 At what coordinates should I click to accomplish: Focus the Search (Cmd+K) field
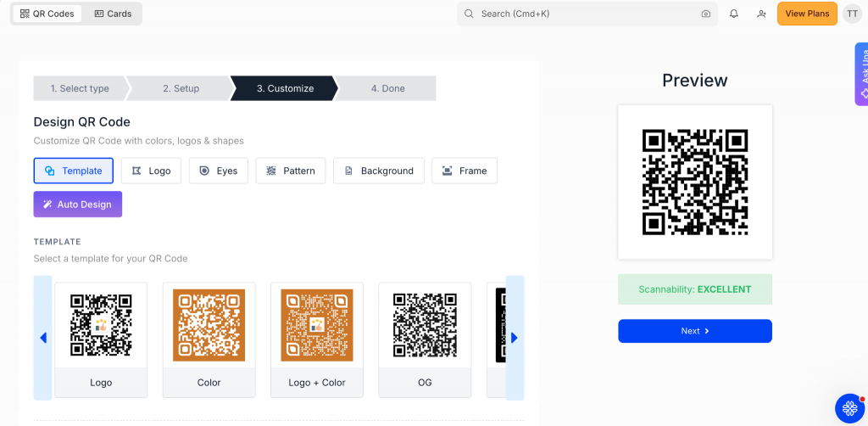tap(587, 14)
